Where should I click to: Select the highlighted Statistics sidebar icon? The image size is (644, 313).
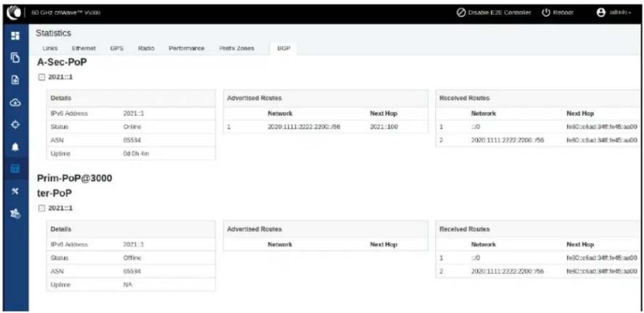click(14, 169)
